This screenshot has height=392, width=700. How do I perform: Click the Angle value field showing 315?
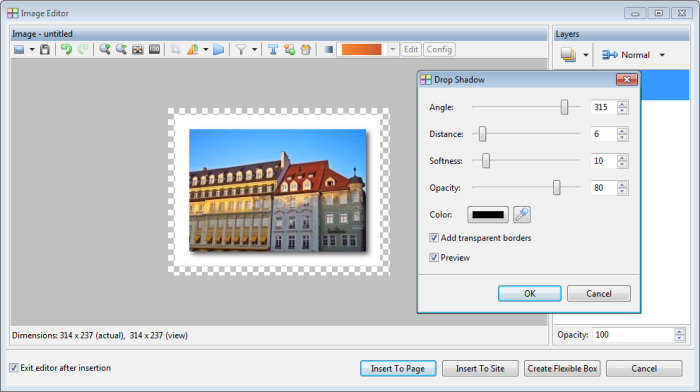(604, 107)
